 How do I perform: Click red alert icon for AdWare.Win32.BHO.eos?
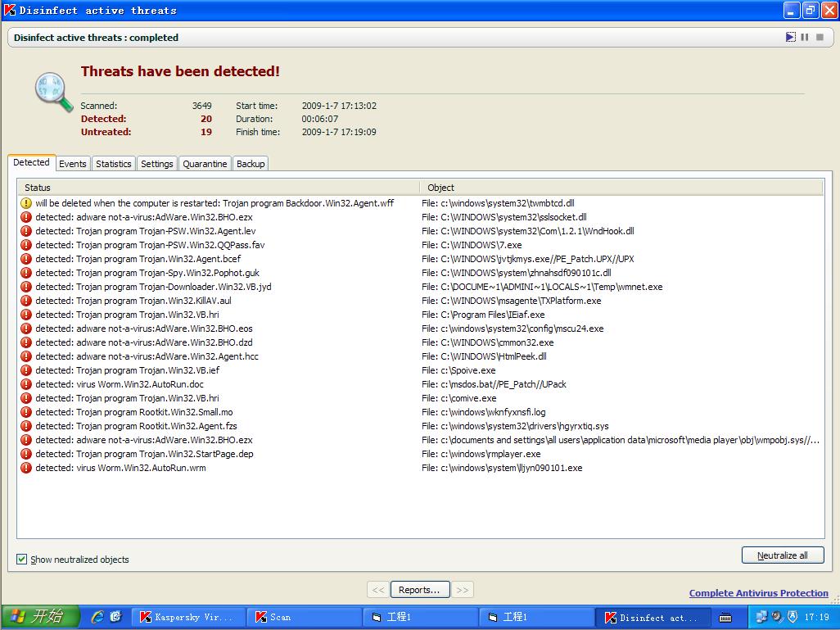[26, 329]
